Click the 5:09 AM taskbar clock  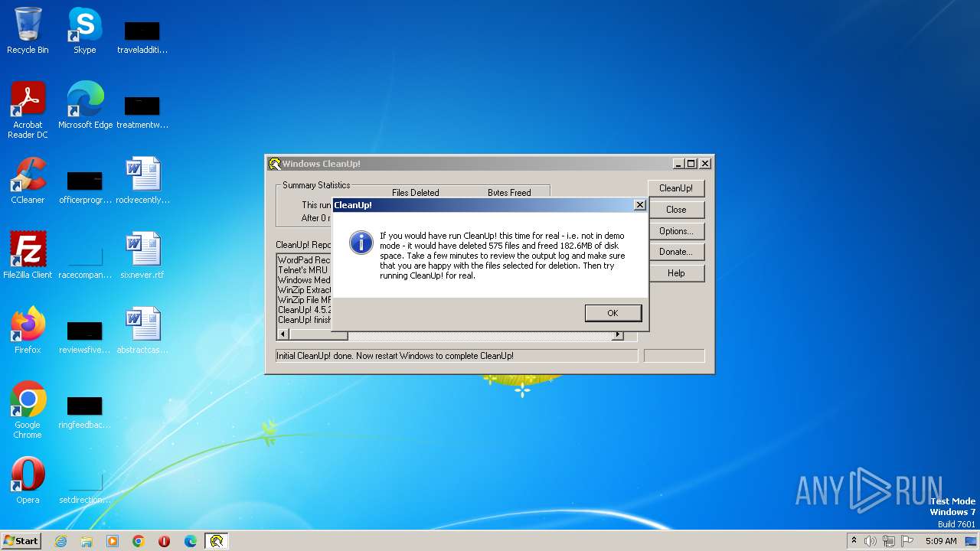coord(941,541)
